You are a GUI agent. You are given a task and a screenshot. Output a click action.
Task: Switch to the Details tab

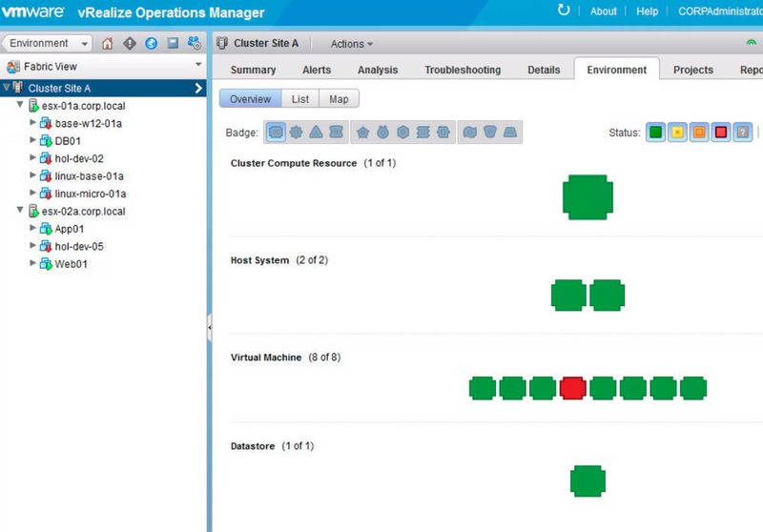[544, 70]
